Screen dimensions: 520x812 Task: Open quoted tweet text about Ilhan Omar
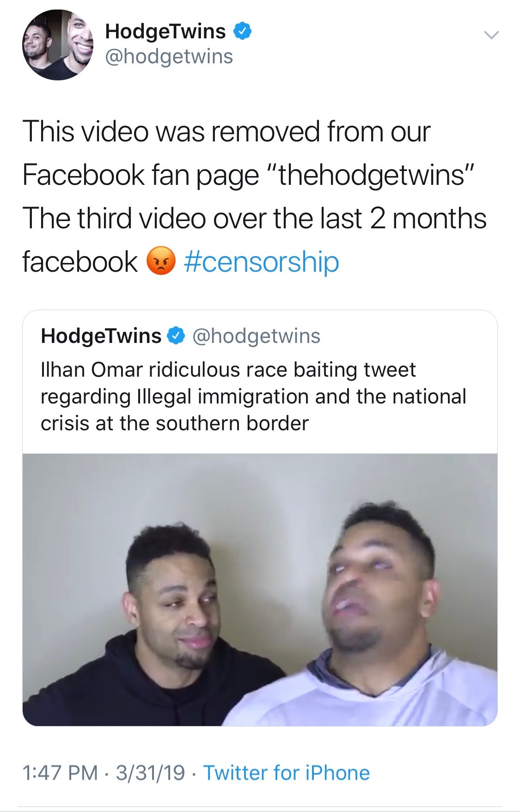click(x=253, y=397)
